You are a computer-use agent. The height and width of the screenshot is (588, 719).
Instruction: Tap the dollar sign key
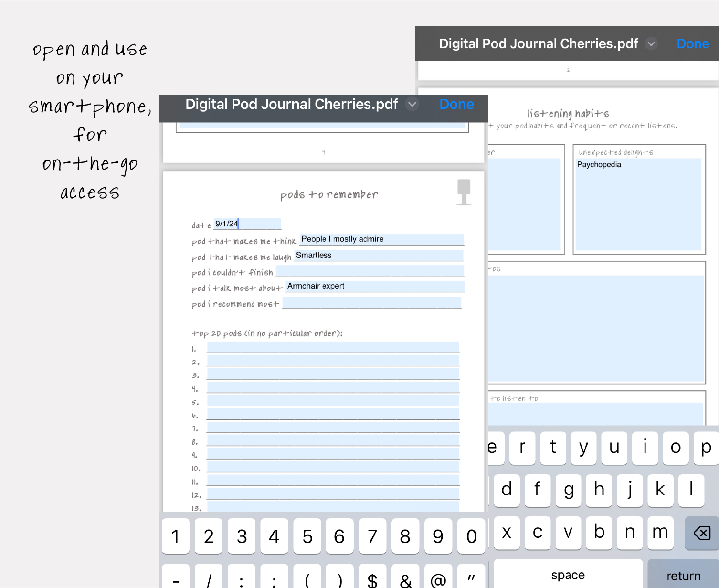(x=372, y=579)
